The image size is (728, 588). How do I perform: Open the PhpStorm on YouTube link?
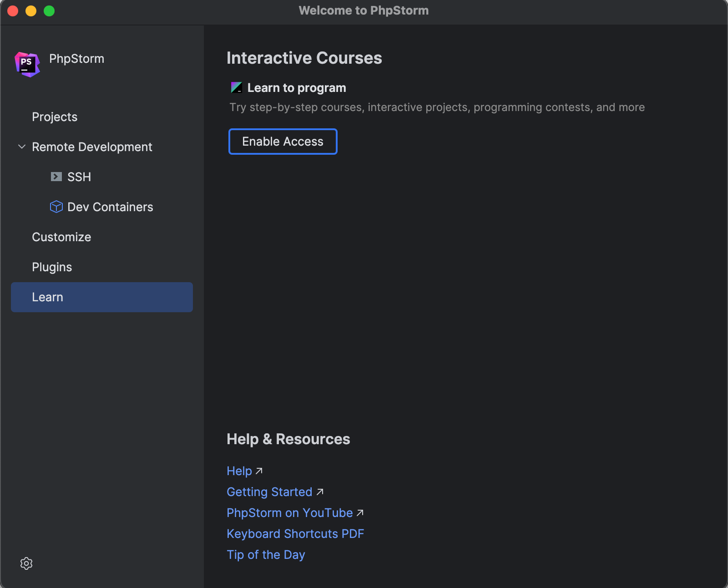(x=290, y=513)
